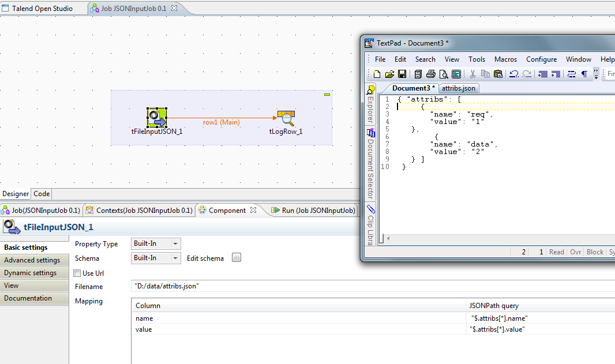Viewport: 615px width, 364px height.
Task: Switch to the attribs.json tab in TextPad
Action: click(x=459, y=88)
